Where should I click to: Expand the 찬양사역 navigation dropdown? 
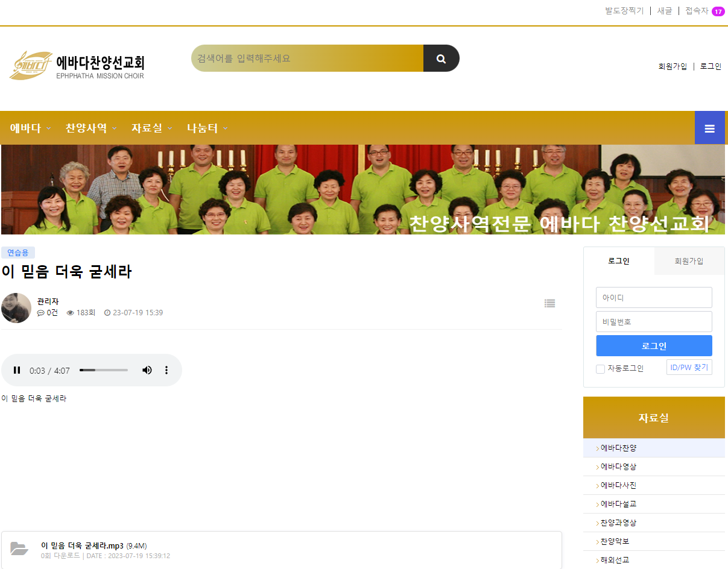(x=90, y=128)
